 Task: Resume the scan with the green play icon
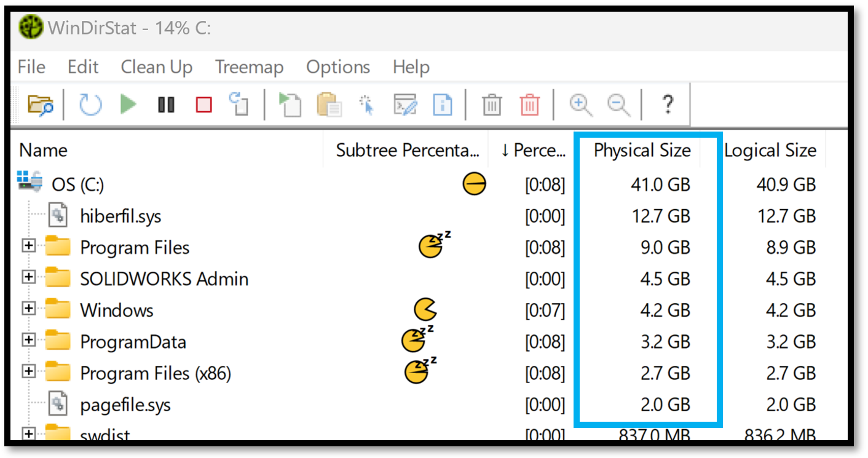pyautogui.click(x=128, y=105)
